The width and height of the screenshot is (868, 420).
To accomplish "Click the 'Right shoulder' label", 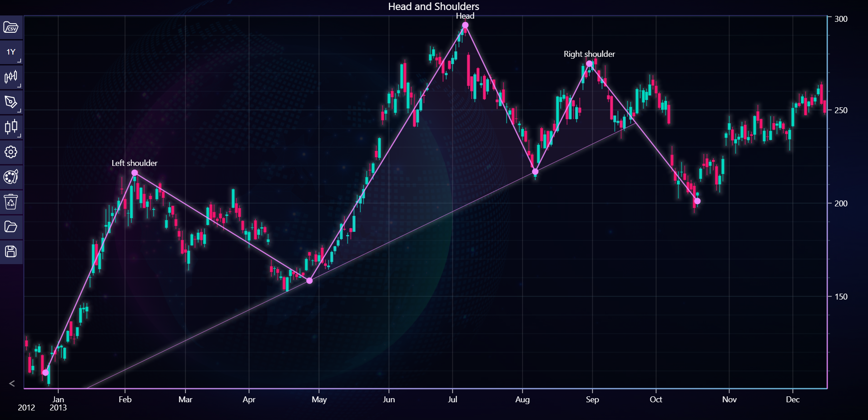I will click(x=589, y=54).
